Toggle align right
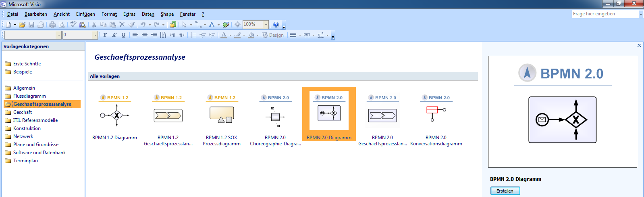 tap(154, 35)
